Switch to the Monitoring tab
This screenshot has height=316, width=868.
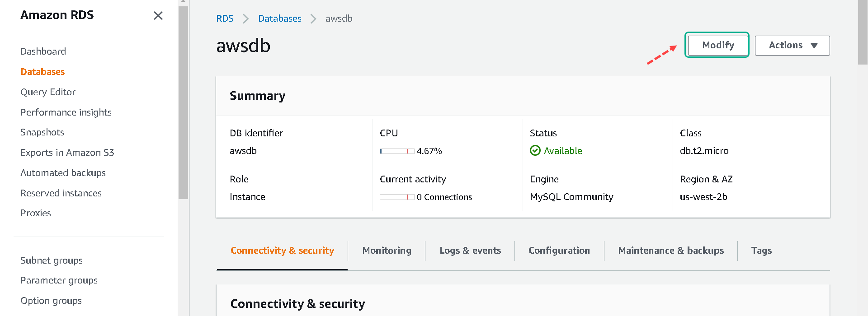pyautogui.click(x=387, y=251)
